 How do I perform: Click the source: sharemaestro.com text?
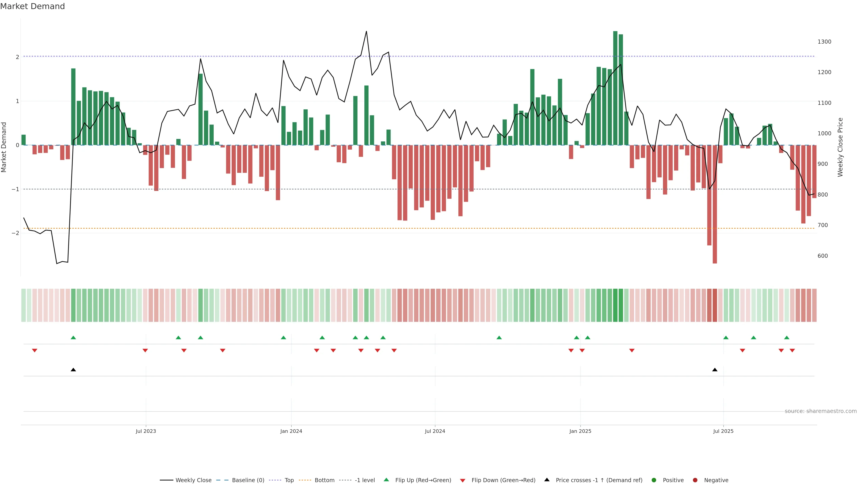pyautogui.click(x=821, y=411)
